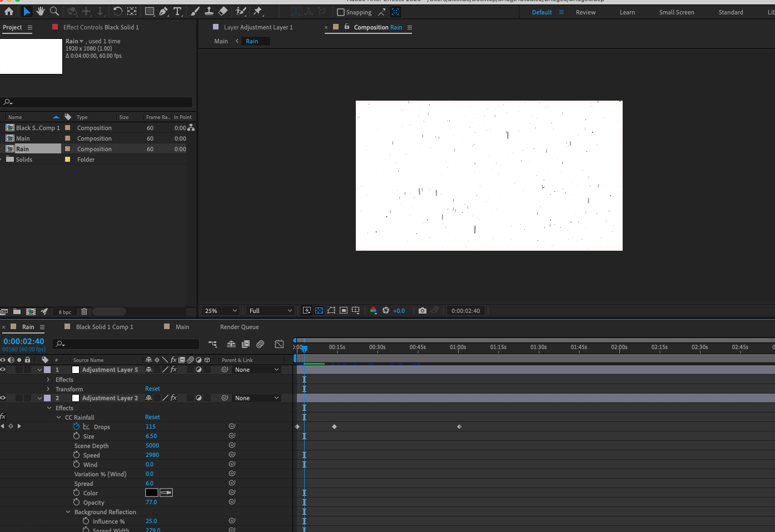Toggle the Opacity property stopwatch

point(76,502)
